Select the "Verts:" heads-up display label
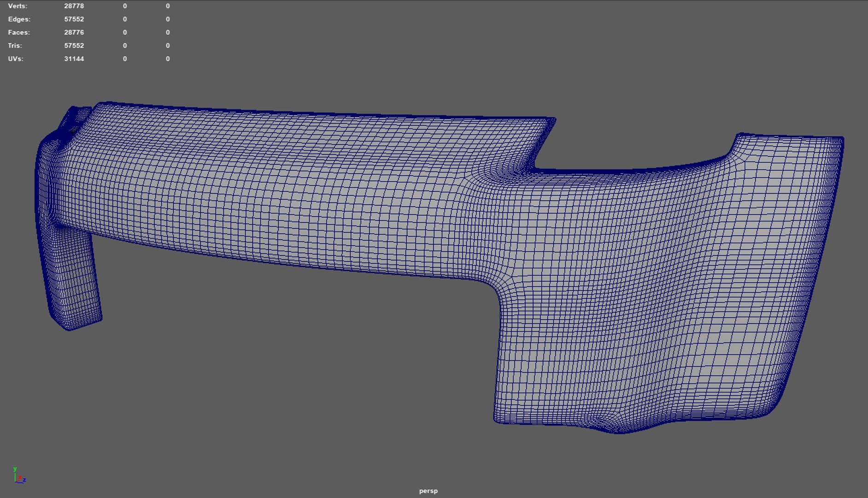Screen dimensions: 868x498 (18, 6)
